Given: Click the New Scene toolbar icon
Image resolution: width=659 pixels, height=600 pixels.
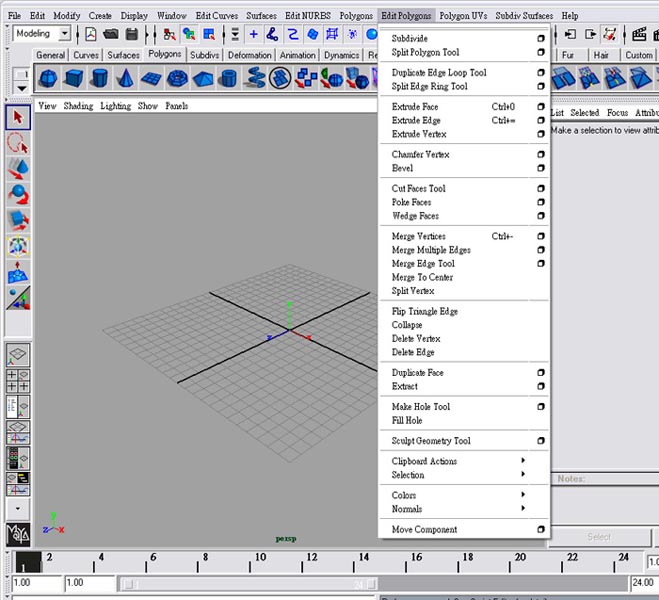Looking at the screenshot, I should coord(91,34).
